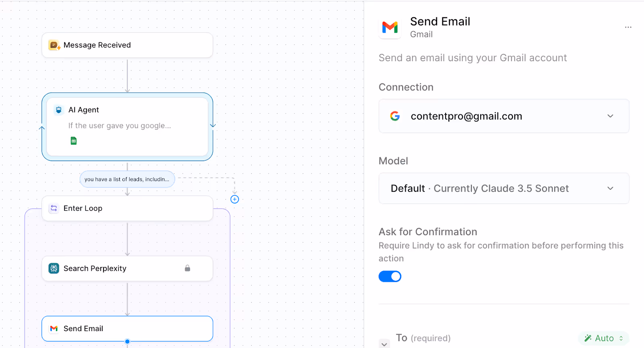Image resolution: width=644 pixels, height=348 pixels.
Task: Click the Google Sheets icon in AI Agent
Action: tap(74, 141)
